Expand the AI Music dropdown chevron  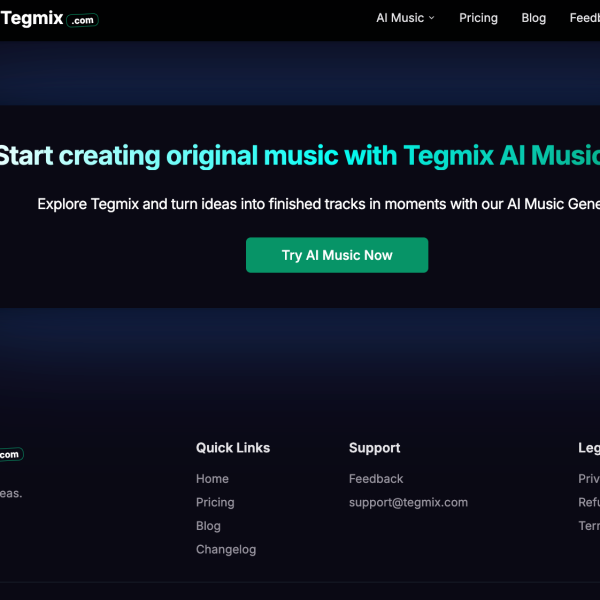432,18
